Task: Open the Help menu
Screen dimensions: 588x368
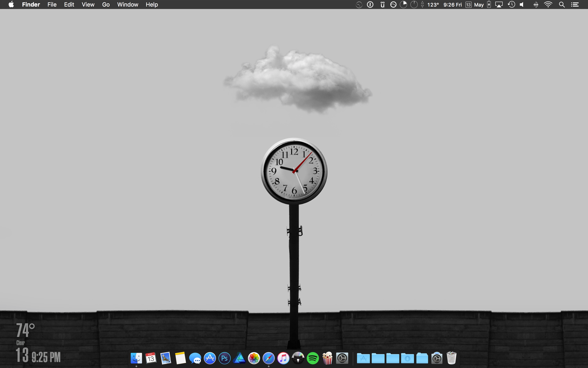Action: pyautogui.click(x=152, y=5)
